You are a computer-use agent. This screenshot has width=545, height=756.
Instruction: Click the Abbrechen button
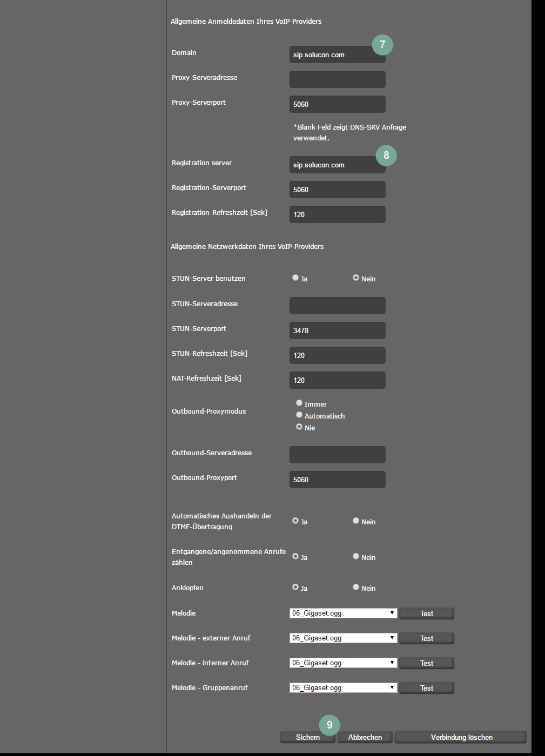[x=365, y=738]
